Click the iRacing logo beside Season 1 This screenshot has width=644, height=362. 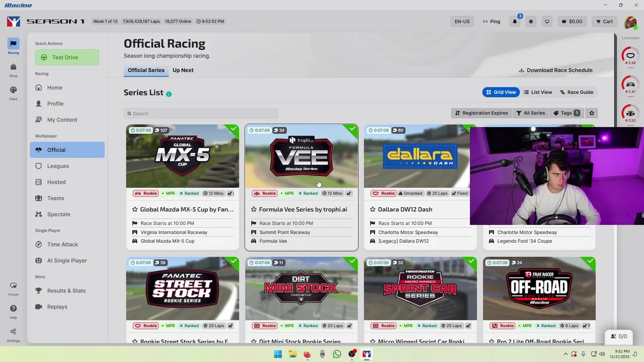(14, 22)
